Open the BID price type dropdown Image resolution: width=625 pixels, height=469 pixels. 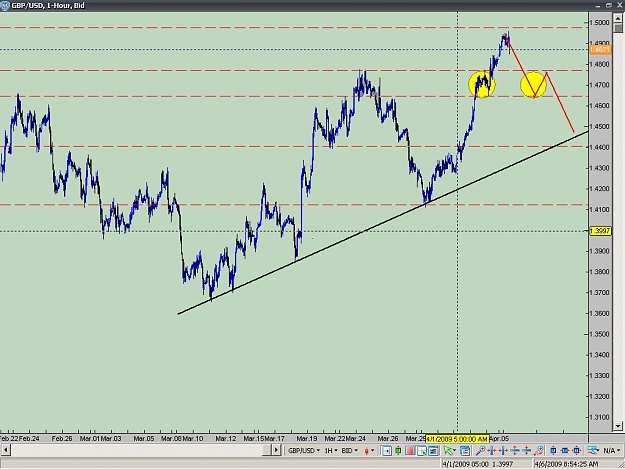(x=350, y=451)
